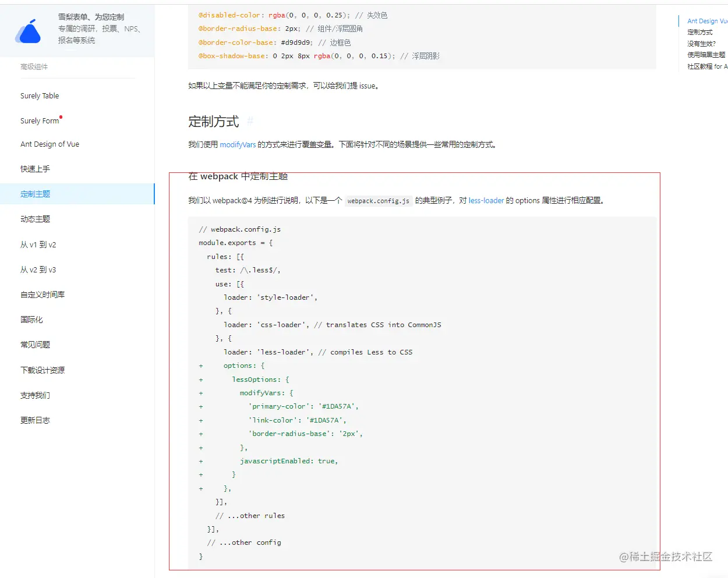Click the webpack.config.js inline code text
Image resolution: width=728 pixels, height=578 pixels.
point(379,201)
